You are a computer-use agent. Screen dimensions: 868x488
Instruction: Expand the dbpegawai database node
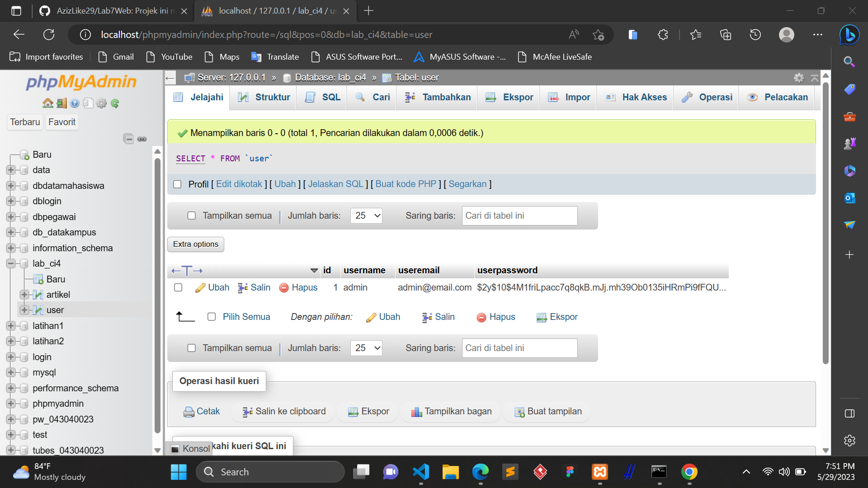(10, 217)
